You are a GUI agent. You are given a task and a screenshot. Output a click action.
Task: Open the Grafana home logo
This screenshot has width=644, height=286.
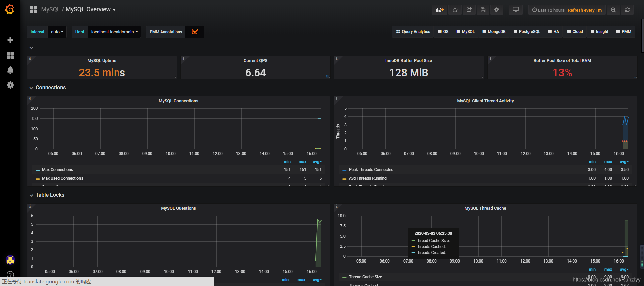pos(10,9)
